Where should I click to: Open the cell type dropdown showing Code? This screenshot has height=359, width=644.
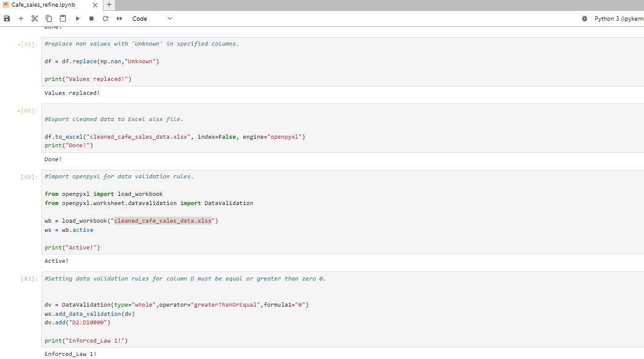(152, 18)
